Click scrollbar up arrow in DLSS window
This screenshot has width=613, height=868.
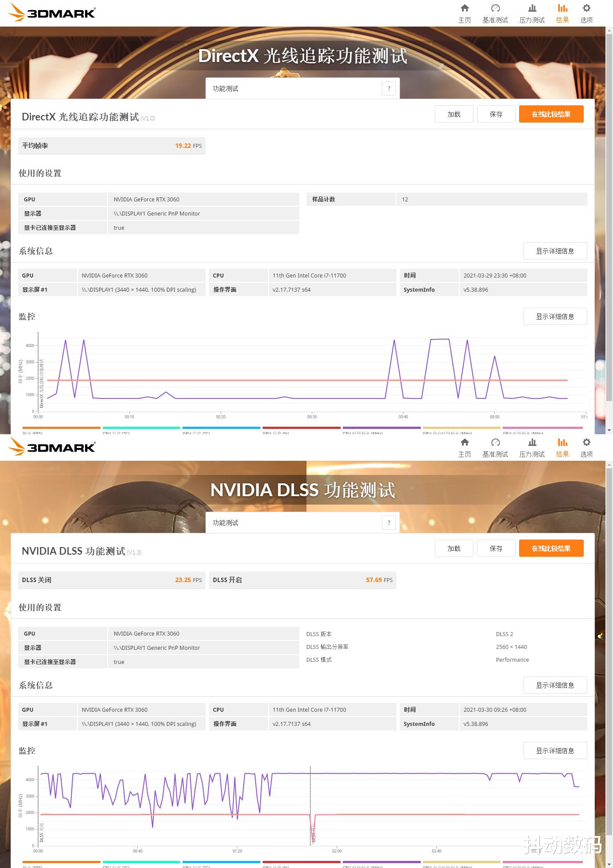609,465
